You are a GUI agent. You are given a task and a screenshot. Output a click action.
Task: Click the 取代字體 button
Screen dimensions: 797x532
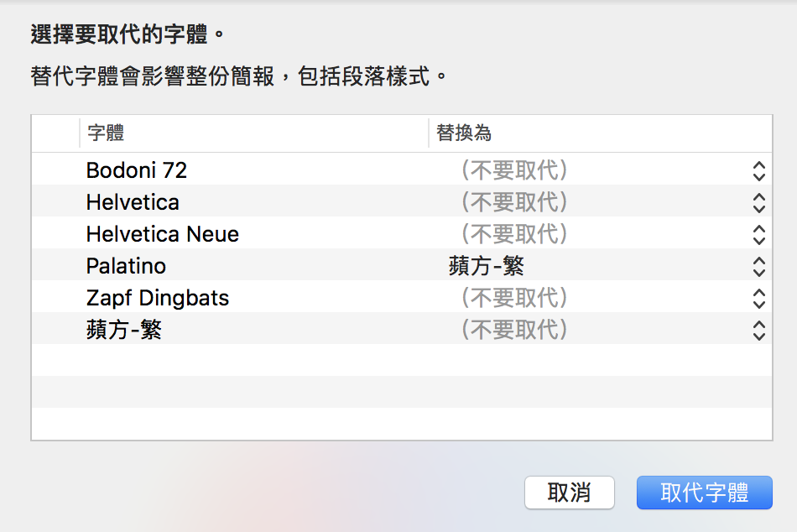(x=704, y=493)
